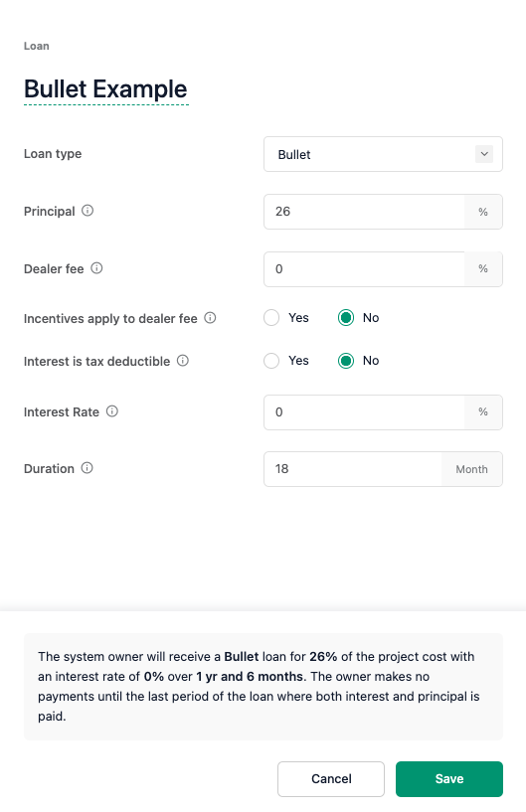The image size is (526, 812).
Task: Select Yes for Incentives apply to dealer fee
Action: coord(271,317)
